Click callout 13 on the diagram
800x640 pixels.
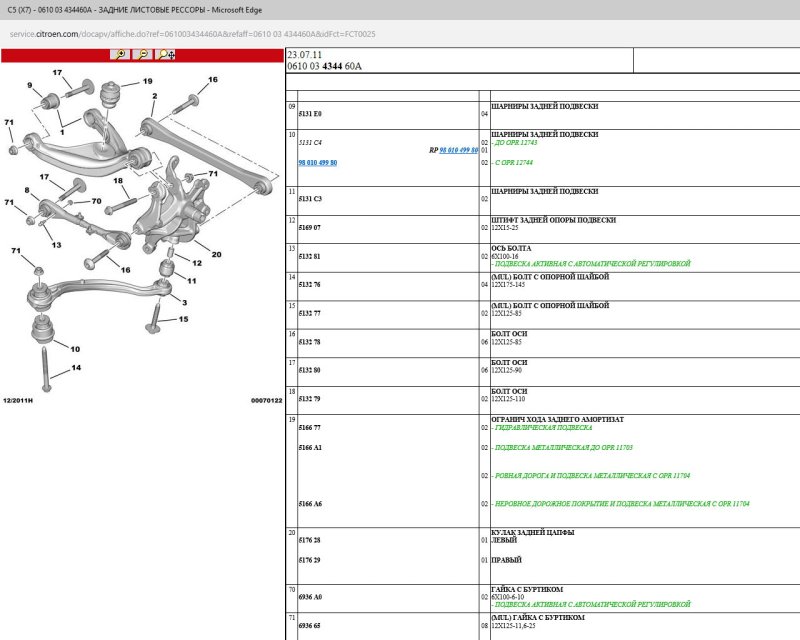[x=56, y=245]
